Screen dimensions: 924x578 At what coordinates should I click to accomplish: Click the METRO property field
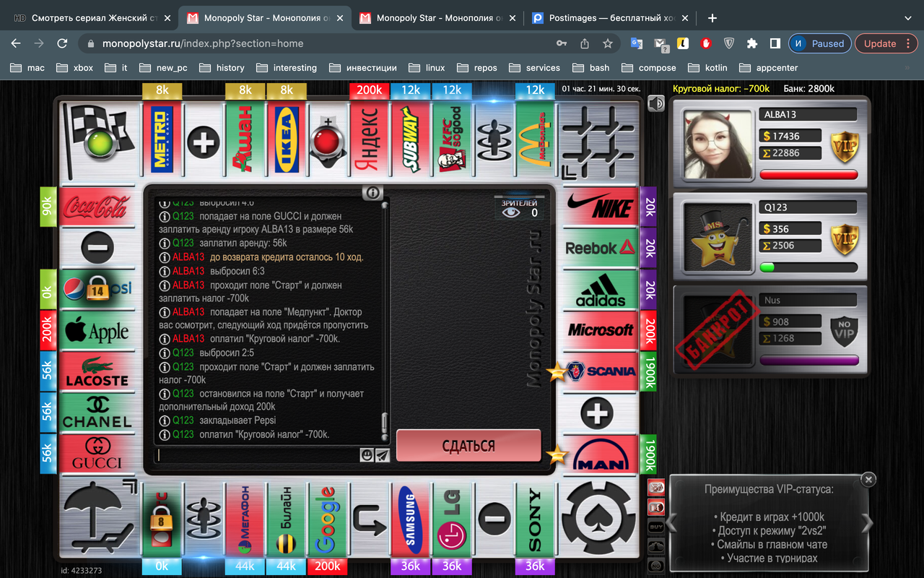point(162,139)
